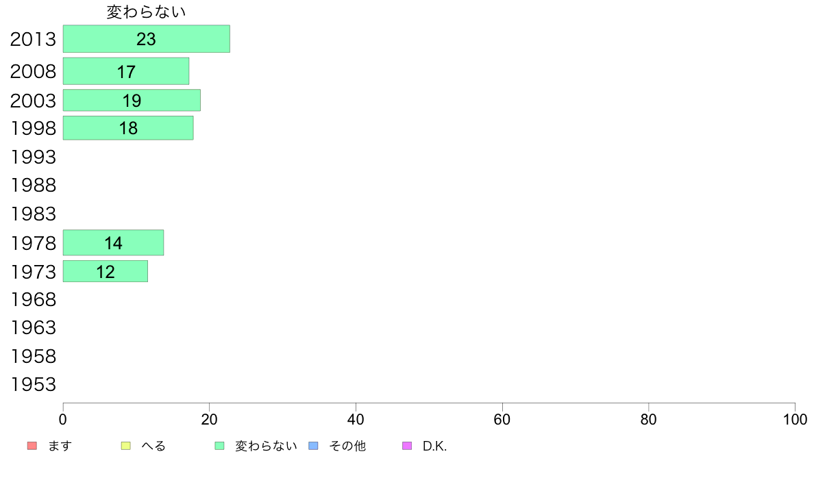Click the 1993 year label
This screenshot has width=814, height=504.
coord(33,157)
